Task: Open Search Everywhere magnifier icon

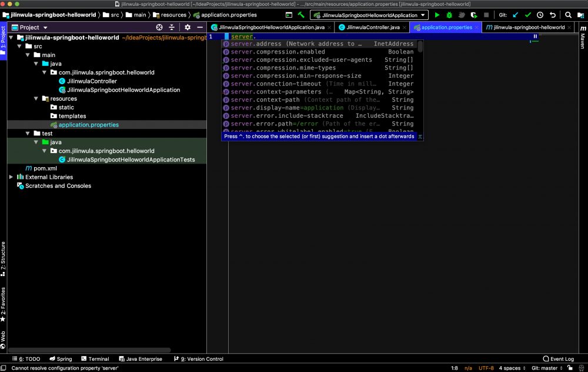Action: tap(568, 15)
